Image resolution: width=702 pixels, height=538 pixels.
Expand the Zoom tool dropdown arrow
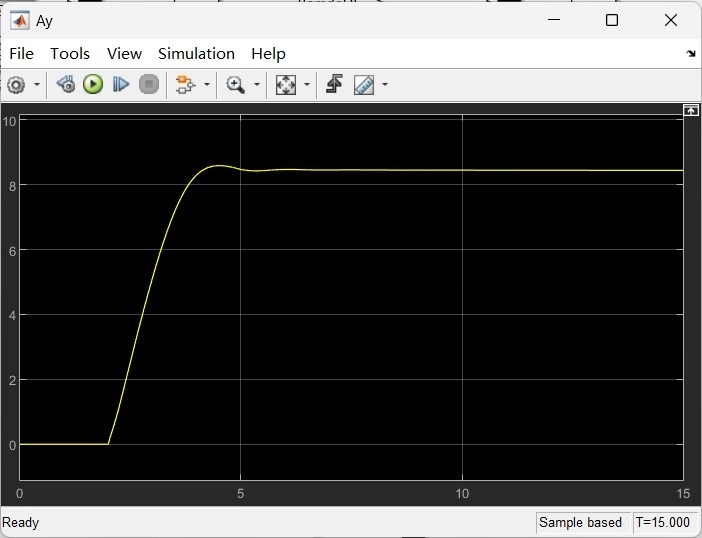(257, 84)
